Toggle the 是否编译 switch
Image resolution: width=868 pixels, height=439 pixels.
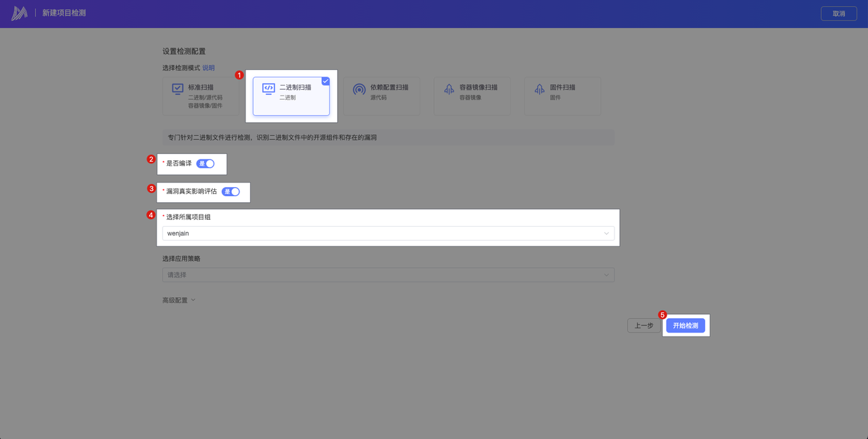(205, 164)
